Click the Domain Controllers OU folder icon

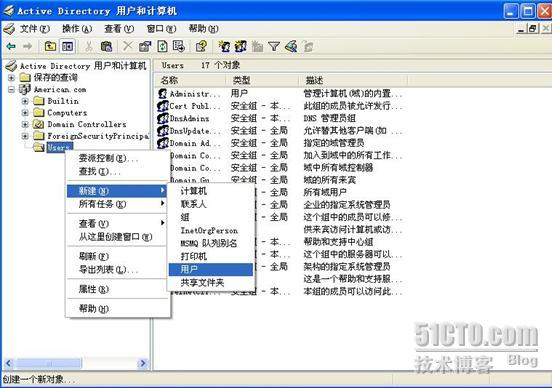pyautogui.click(x=38, y=124)
